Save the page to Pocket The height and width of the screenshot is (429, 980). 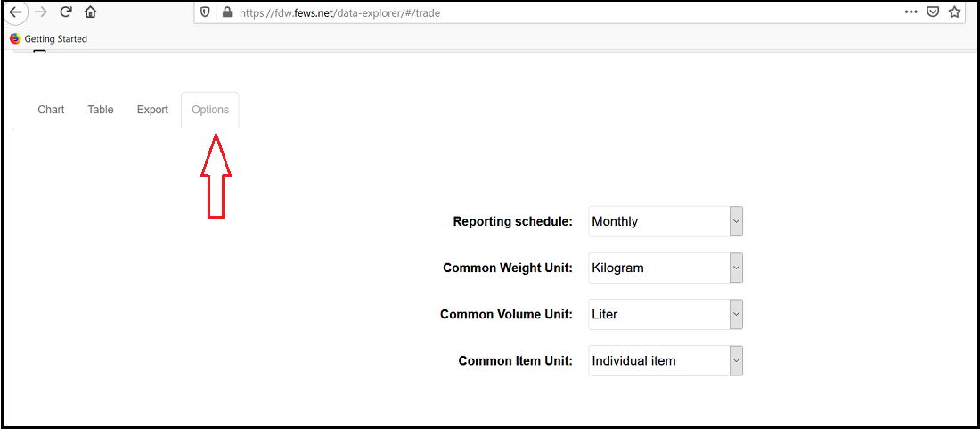click(933, 12)
